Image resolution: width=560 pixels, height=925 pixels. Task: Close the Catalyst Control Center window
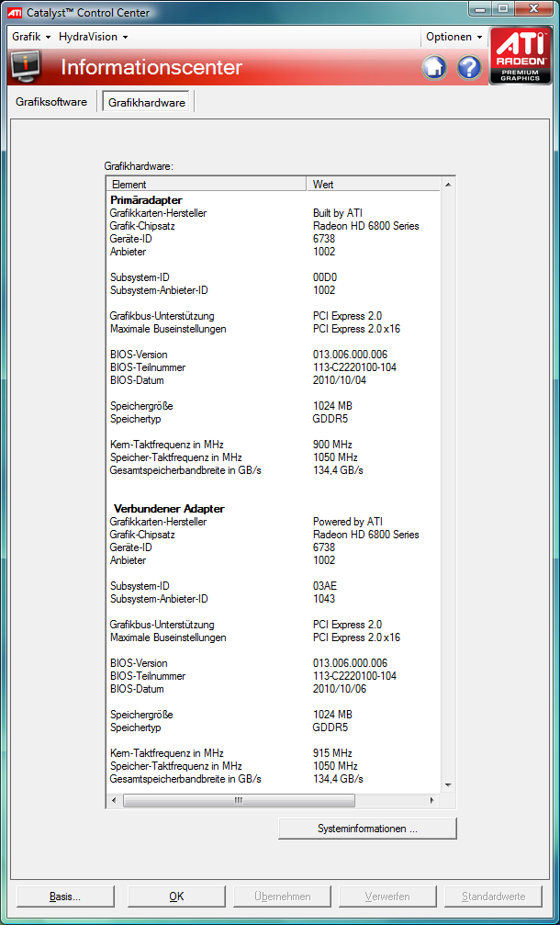tap(532, 9)
